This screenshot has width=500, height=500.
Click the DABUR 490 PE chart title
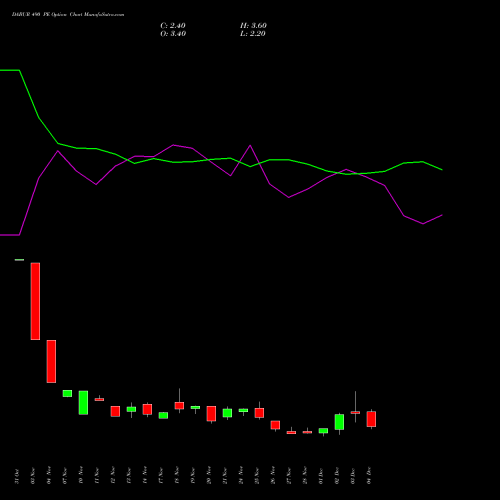(68, 15)
